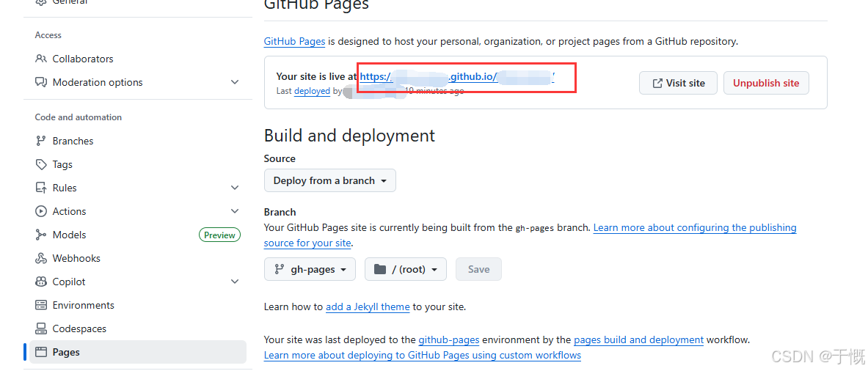Open 'Learn more about configuring the publishing' link

[695, 228]
